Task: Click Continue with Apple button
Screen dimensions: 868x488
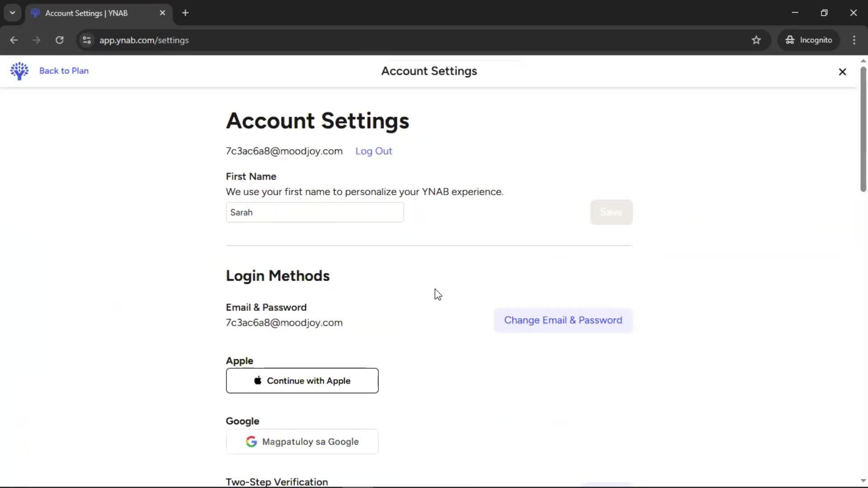Action: pos(302,381)
